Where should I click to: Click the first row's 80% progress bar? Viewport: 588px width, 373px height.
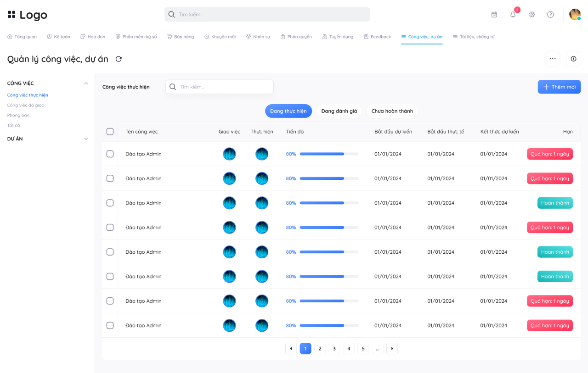[329, 154]
